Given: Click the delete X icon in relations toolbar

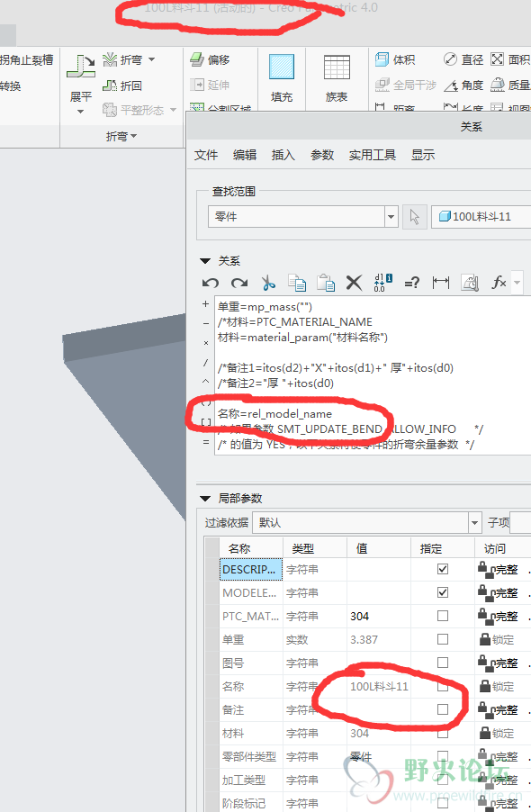Looking at the screenshot, I should (x=354, y=283).
